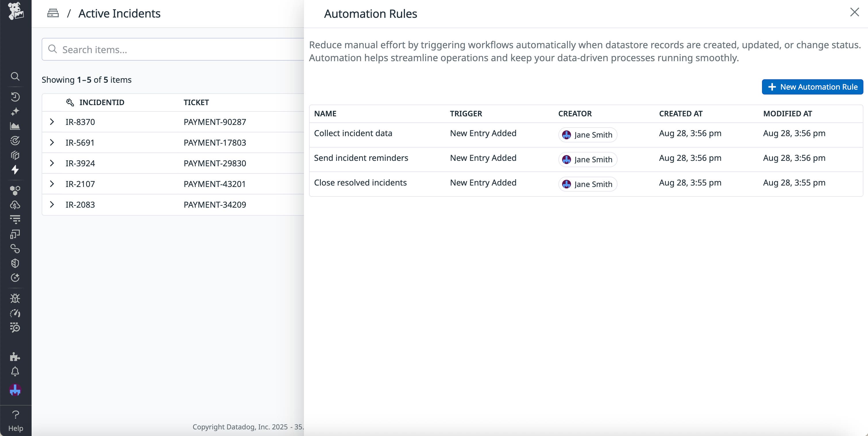Click the Active Incidents breadcrumb
This screenshot has height=436, width=868.
(119, 13)
